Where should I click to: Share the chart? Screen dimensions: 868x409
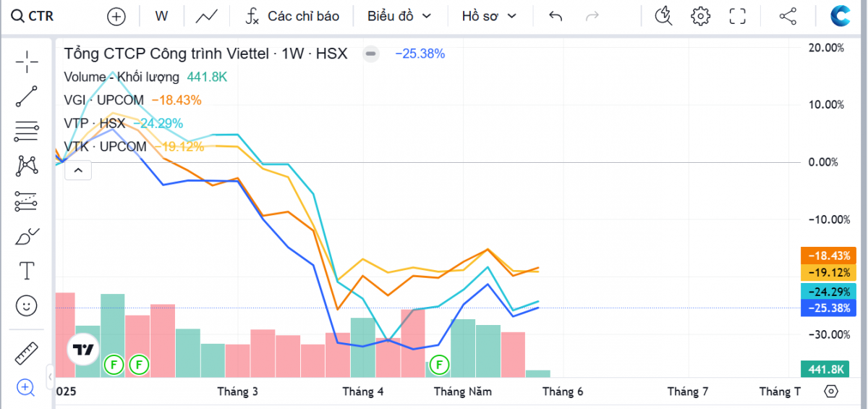[x=788, y=16]
